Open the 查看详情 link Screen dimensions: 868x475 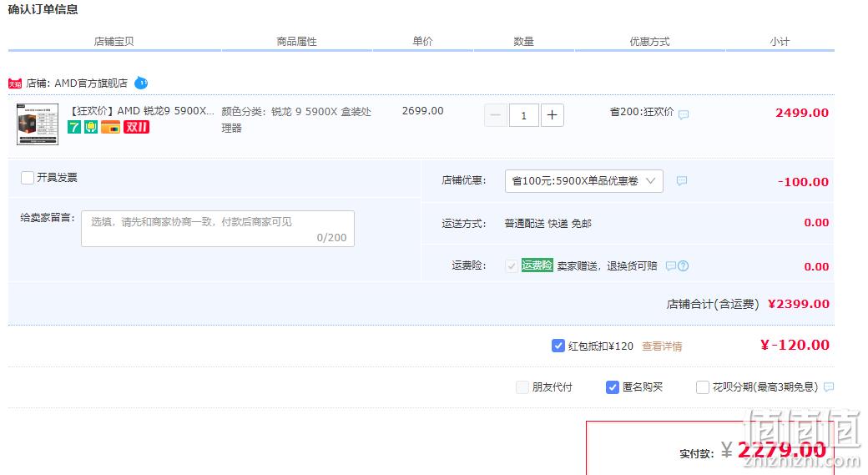pyautogui.click(x=662, y=346)
